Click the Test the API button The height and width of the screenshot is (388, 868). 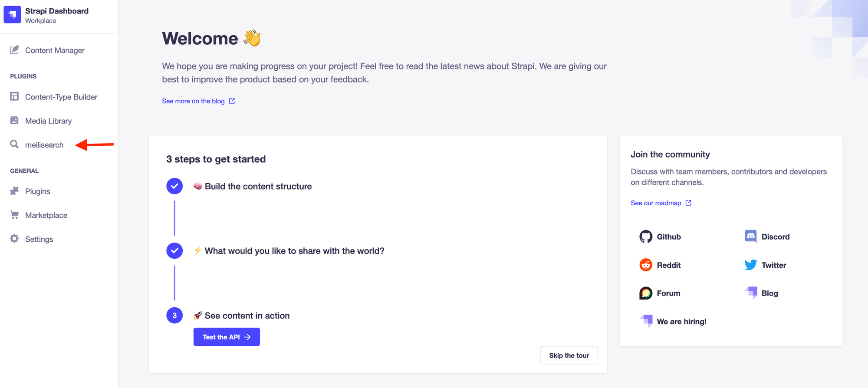[227, 337]
